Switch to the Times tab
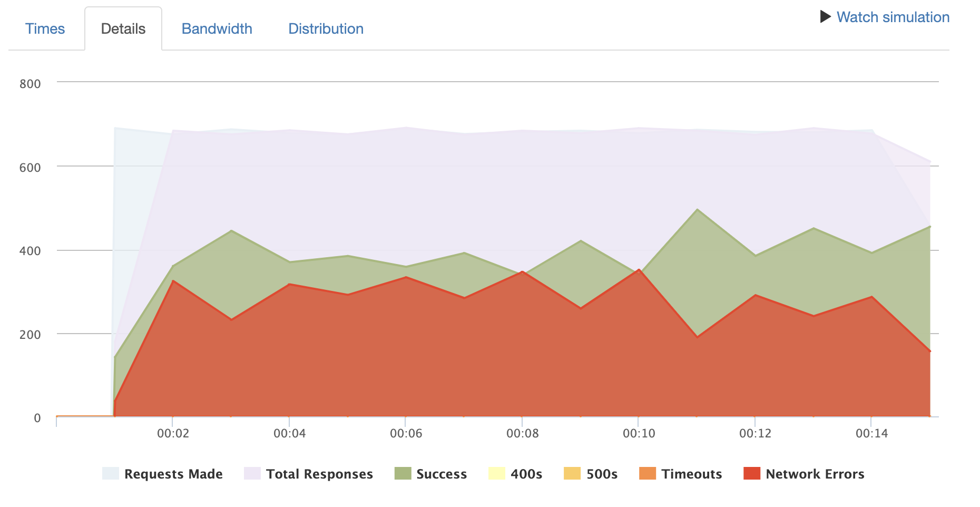The image size is (980, 507). pos(45,28)
